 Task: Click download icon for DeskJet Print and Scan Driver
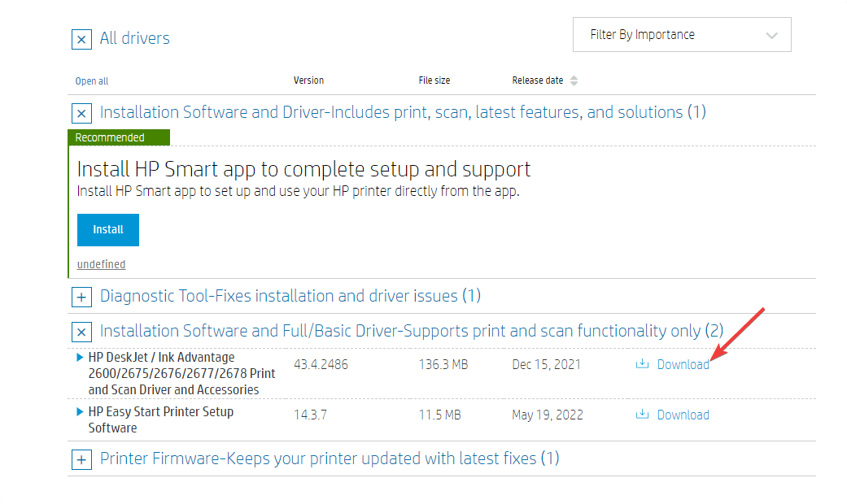point(642,364)
